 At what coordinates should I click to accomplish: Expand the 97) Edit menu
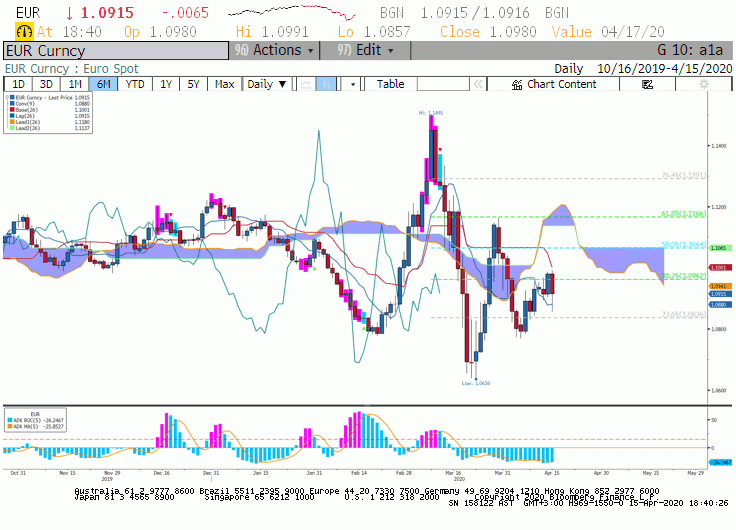365,50
